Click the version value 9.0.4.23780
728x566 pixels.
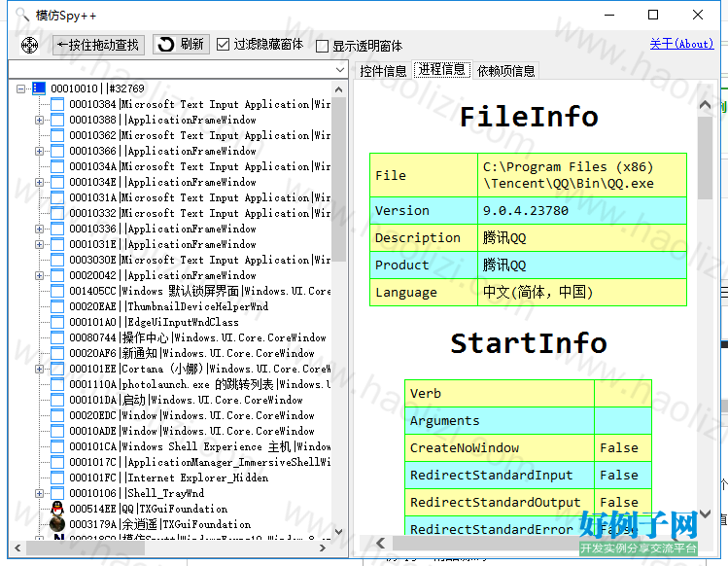pos(526,211)
